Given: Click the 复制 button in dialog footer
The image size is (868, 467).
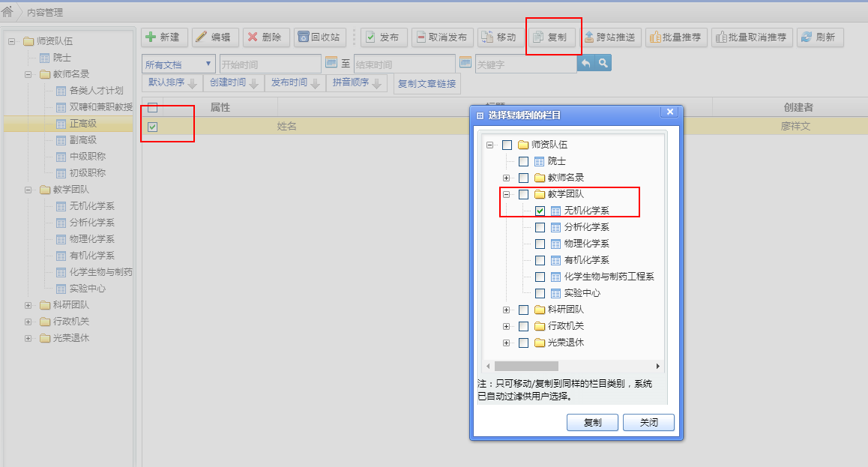Looking at the screenshot, I should [592, 422].
